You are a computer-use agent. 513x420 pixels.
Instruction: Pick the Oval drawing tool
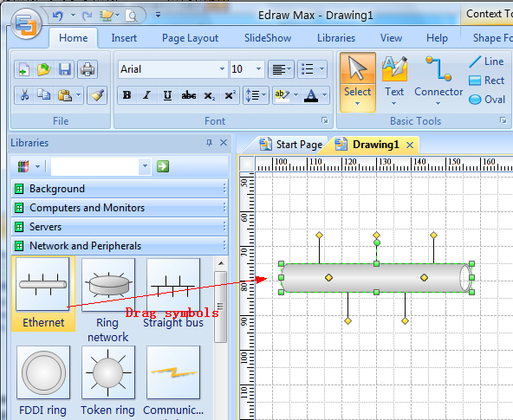coord(487,100)
